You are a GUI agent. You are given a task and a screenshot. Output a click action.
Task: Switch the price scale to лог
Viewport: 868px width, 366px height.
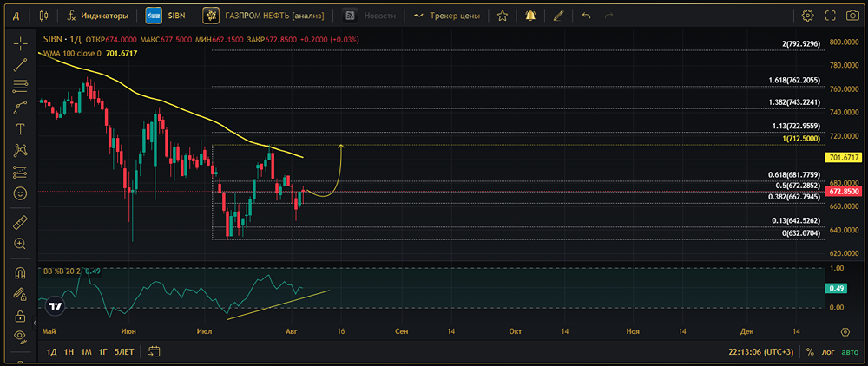pos(831,352)
